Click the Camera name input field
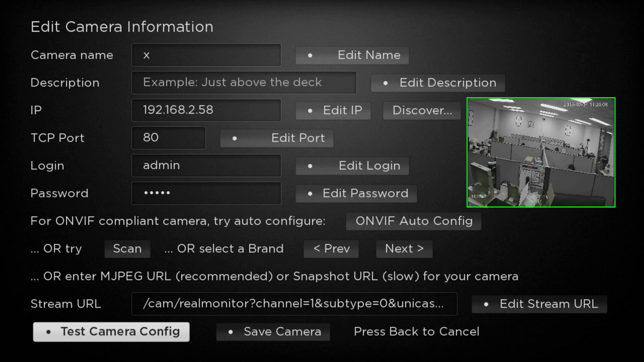 coord(206,55)
